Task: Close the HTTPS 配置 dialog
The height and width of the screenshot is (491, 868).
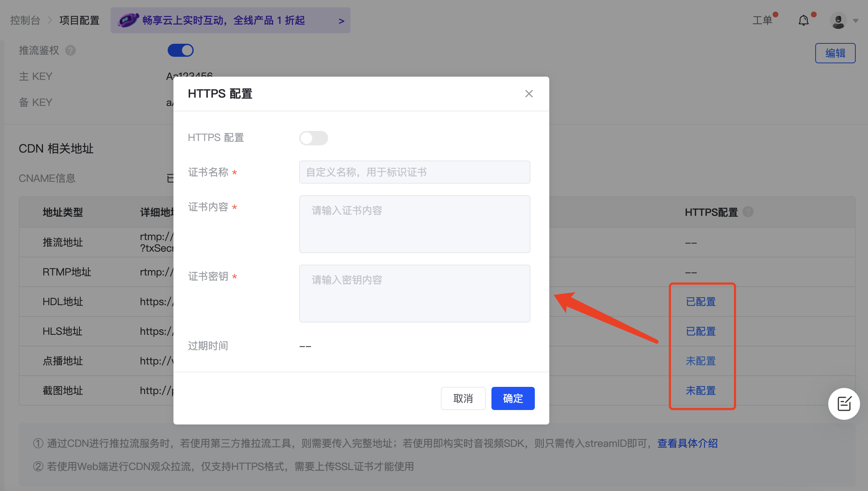Action: [529, 94]
